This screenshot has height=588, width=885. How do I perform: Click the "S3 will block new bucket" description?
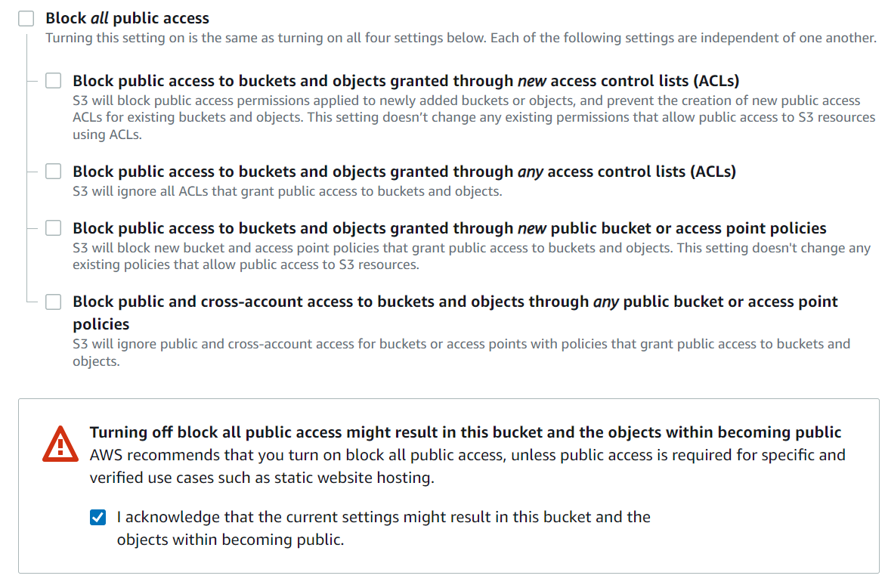(471, 248)
